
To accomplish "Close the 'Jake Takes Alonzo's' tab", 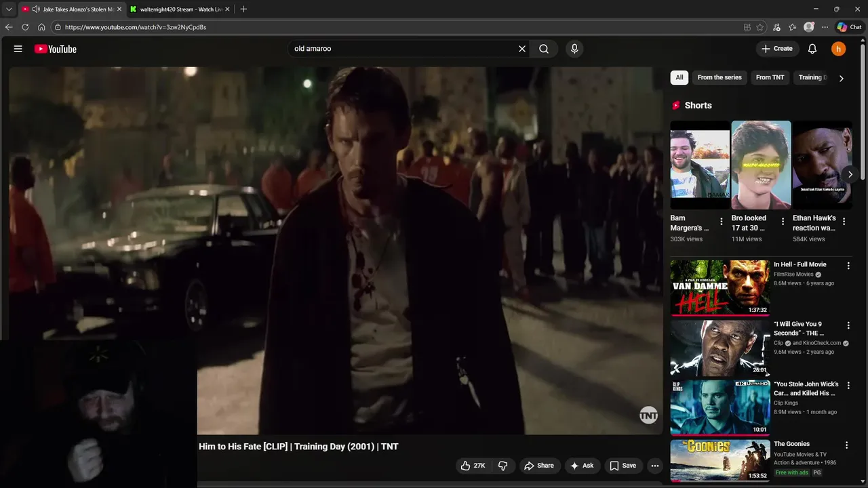I will [x=119, y=9].
